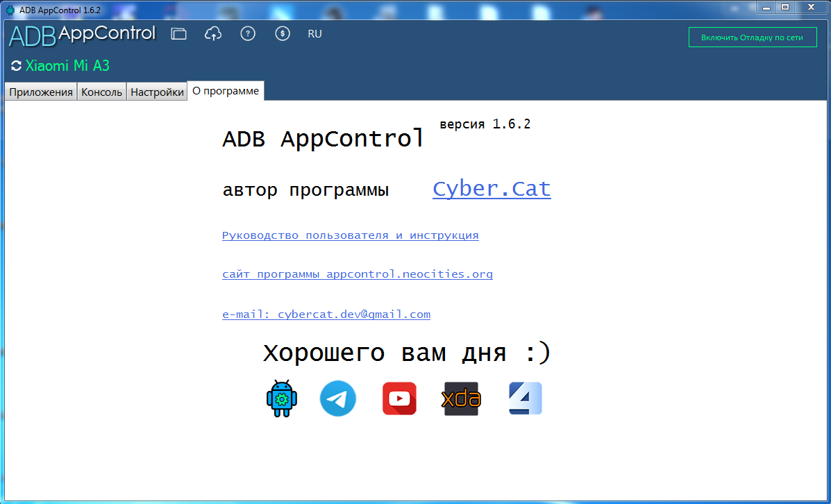Click the cybercat.dev@gmail.com e-mail link
This screenshot has width=831, height=504.
[x=326, y=314]
